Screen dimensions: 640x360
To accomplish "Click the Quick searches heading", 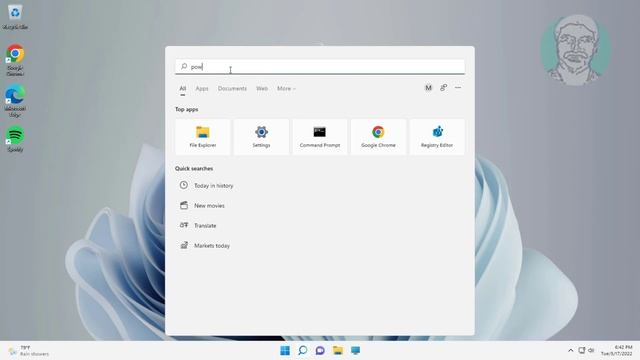I will tap(194, 169).
